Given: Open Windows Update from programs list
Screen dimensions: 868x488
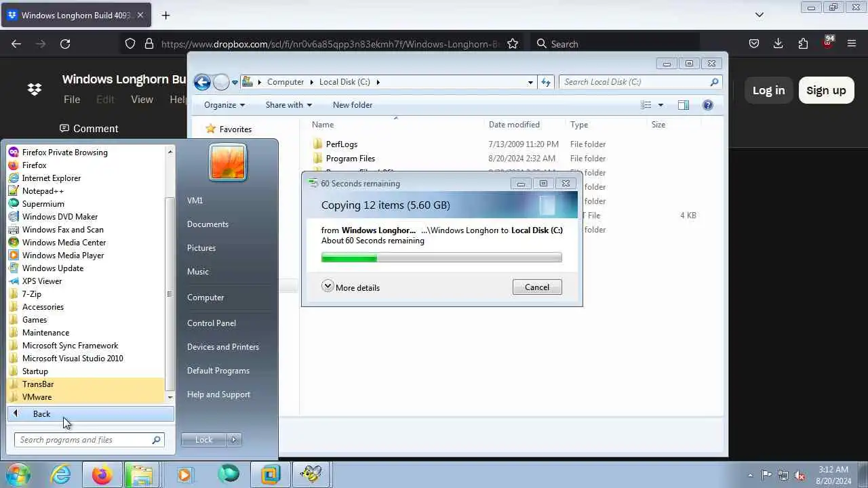Looking at the screenshot, I should 53,268.
